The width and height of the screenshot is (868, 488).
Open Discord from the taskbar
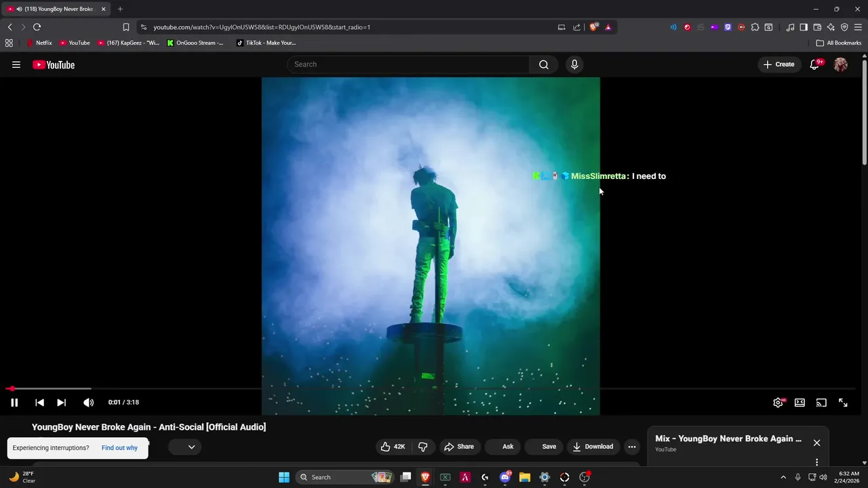(505, 477)
